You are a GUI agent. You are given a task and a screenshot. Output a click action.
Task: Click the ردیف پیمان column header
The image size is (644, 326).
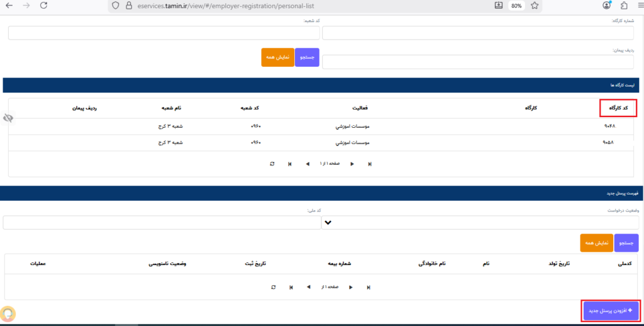[85, 108]
